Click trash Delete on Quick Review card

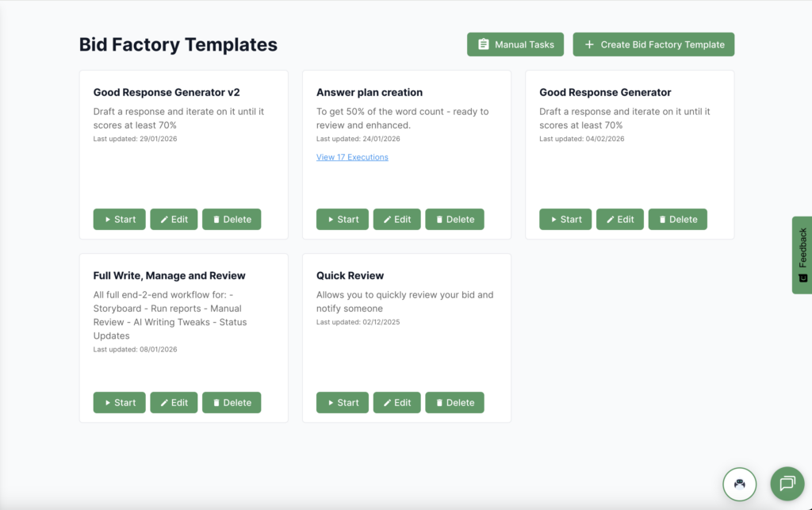tap(454, 403)
